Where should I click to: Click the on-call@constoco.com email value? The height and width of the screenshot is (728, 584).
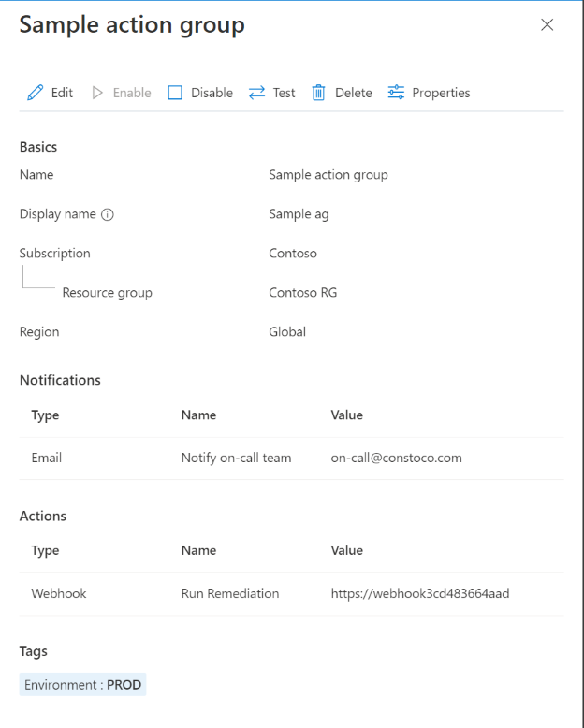click(396, 458)
